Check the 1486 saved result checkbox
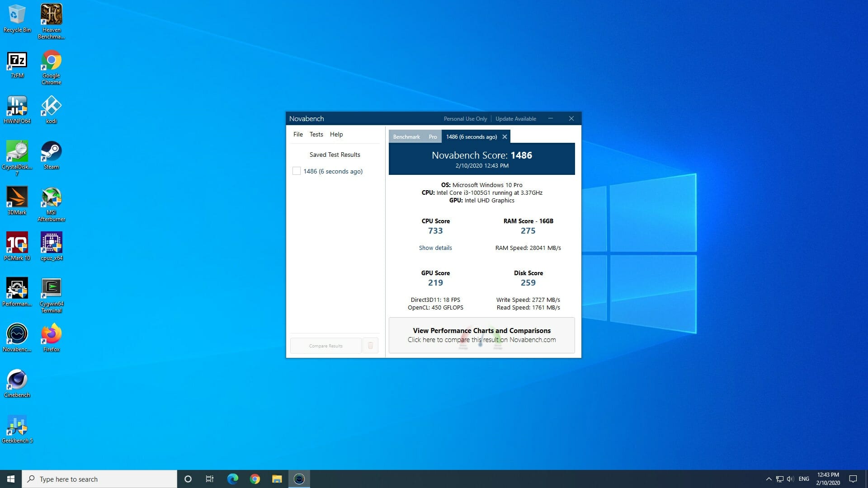This screenshot has width=868, height=488. point(297,171)
